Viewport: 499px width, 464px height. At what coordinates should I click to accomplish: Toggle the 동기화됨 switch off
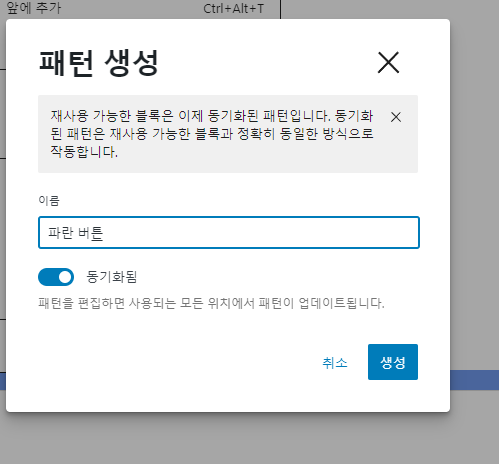click(56, 277)
